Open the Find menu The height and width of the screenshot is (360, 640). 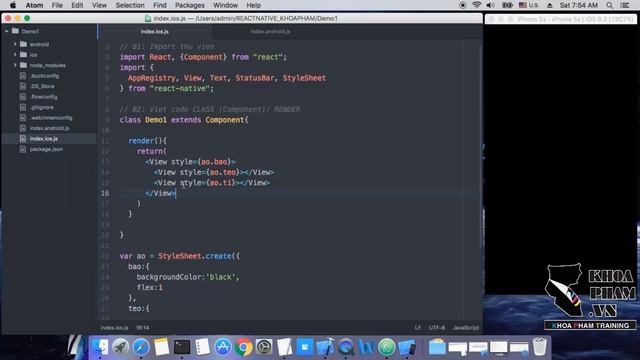(160, 5)
